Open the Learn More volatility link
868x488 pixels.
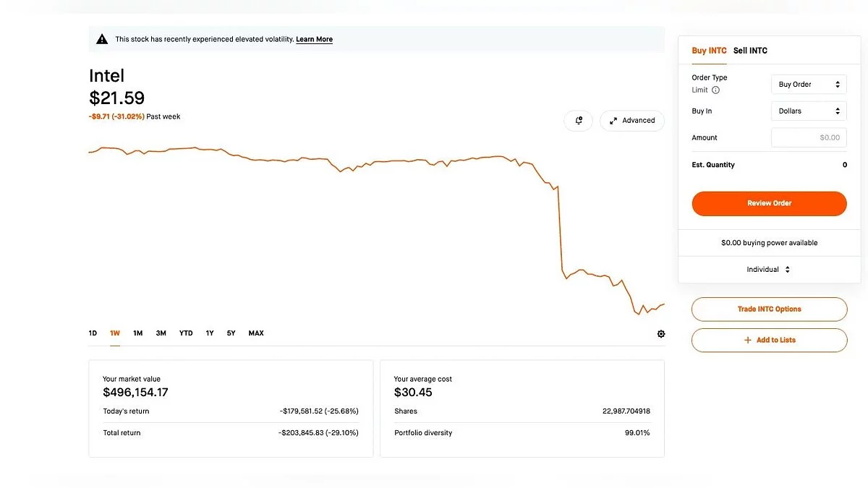tap(314, 39)
